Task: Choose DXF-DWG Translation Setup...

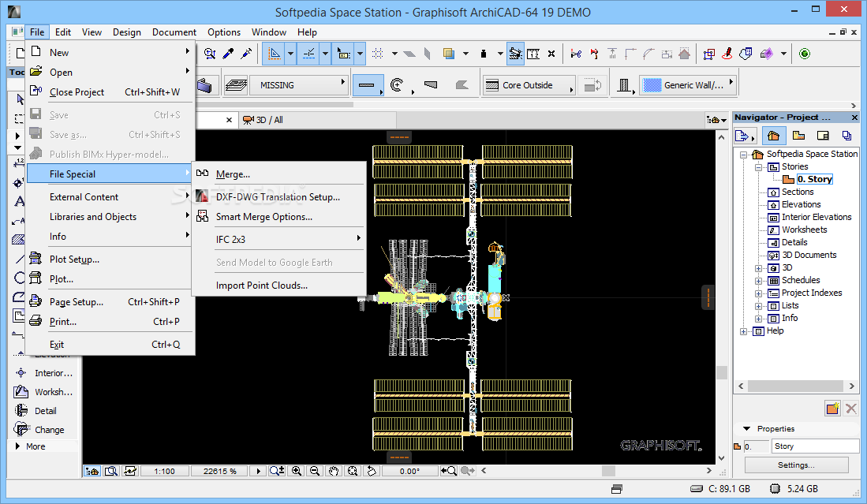Action: click(x=278, y=196)
